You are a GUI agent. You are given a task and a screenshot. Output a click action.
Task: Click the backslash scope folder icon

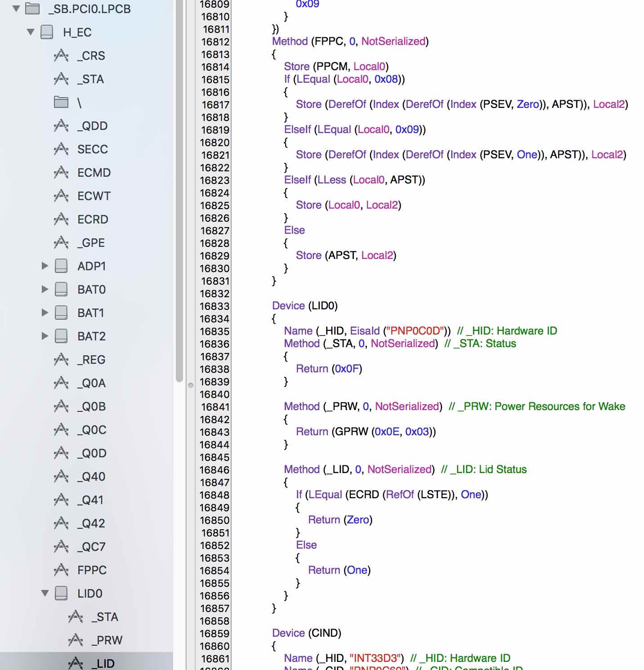pos(61,102)
